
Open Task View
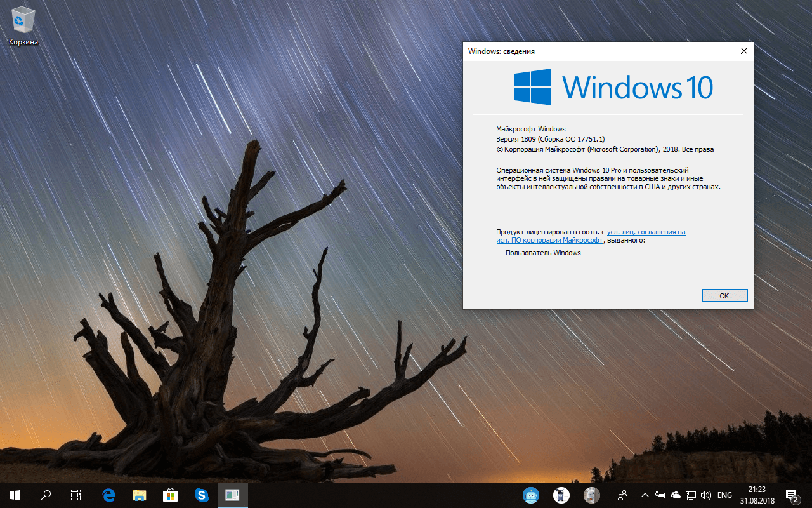tap(75, 495)
